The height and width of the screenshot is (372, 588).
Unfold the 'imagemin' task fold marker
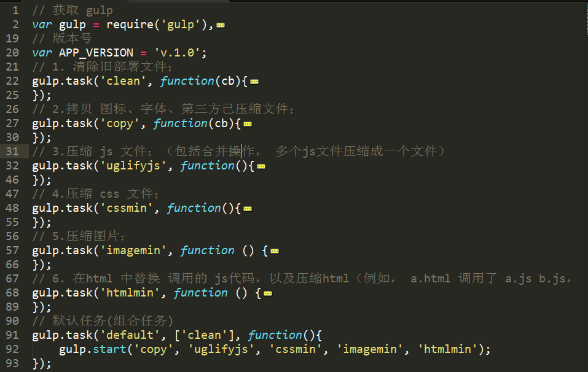click(x=274, y=251)
